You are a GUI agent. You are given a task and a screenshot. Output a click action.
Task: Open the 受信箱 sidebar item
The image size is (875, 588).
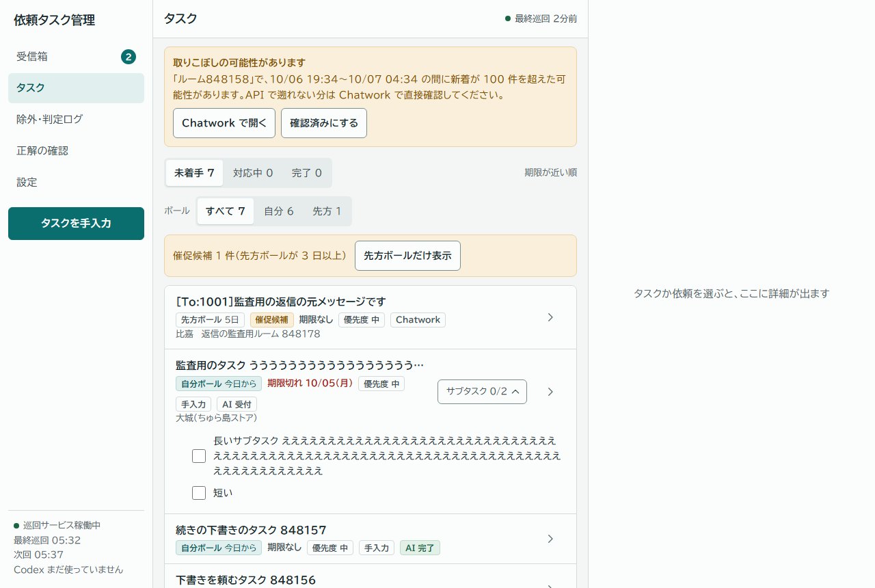76,57
